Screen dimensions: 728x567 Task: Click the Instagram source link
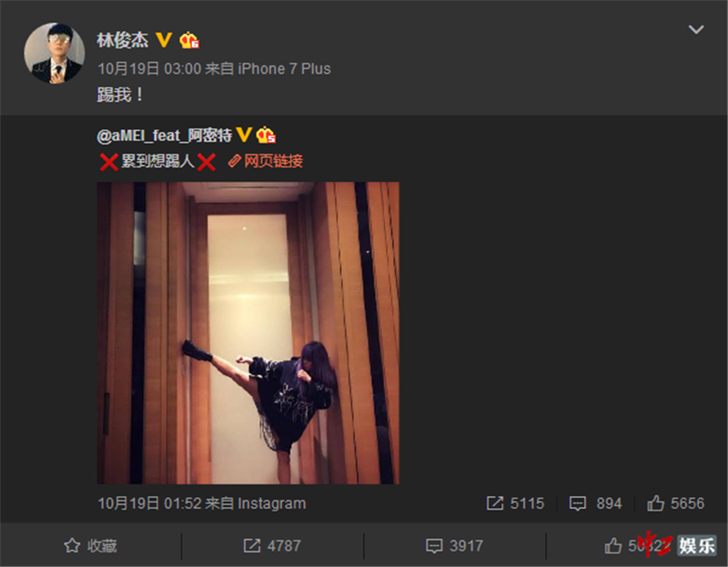(x=271, y=503)
